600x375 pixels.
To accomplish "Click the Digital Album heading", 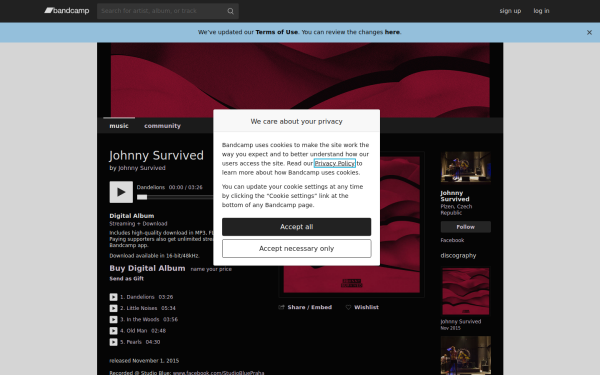I will (132, 216).
